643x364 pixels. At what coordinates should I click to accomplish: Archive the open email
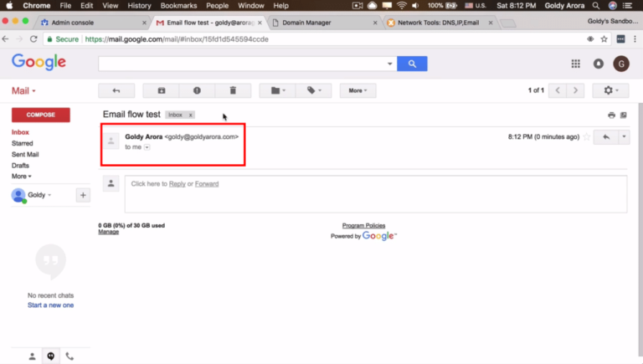click(161, 90)
